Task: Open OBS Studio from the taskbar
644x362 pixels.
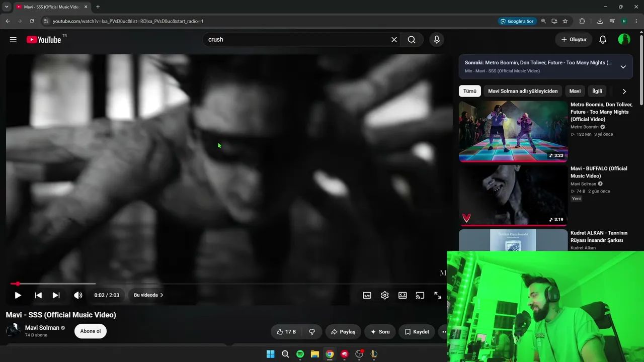Action: coord(359,354)
